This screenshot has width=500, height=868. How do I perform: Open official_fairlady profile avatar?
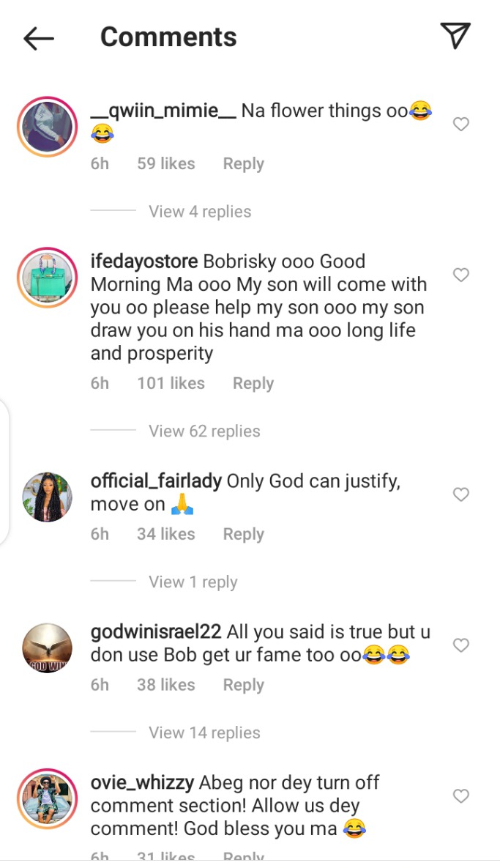(47, 497)
